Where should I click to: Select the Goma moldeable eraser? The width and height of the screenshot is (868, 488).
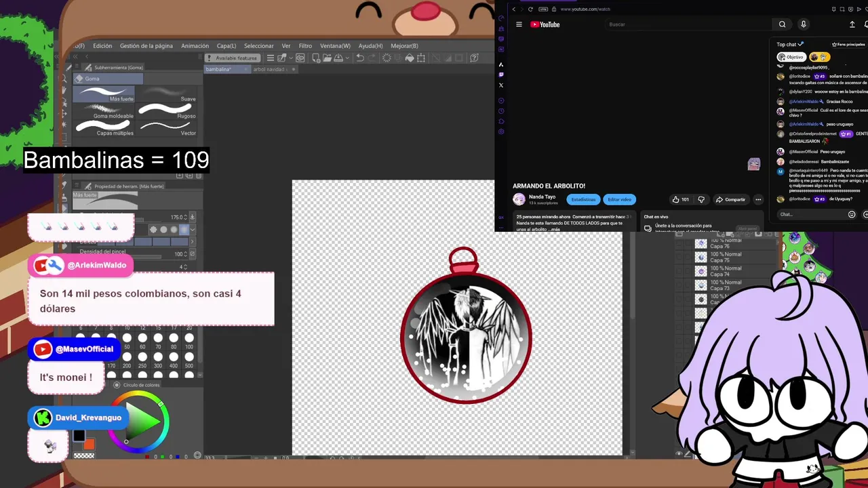coord(104,111)
